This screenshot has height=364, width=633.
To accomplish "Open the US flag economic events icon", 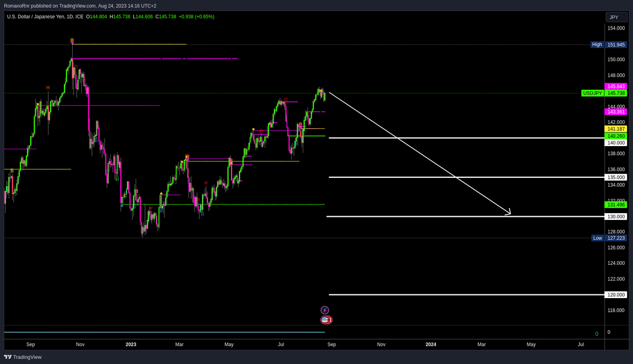I will coord(326,319).
